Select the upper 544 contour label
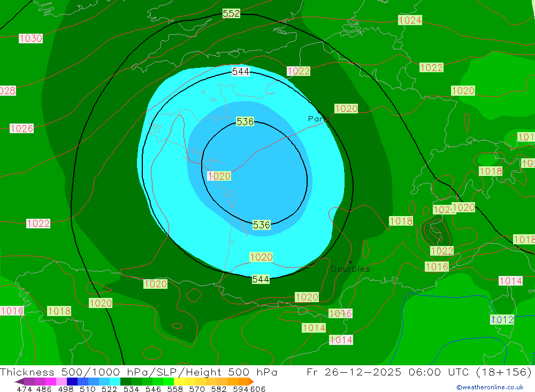This screenshot has width=535, height=392. [241, 72]
